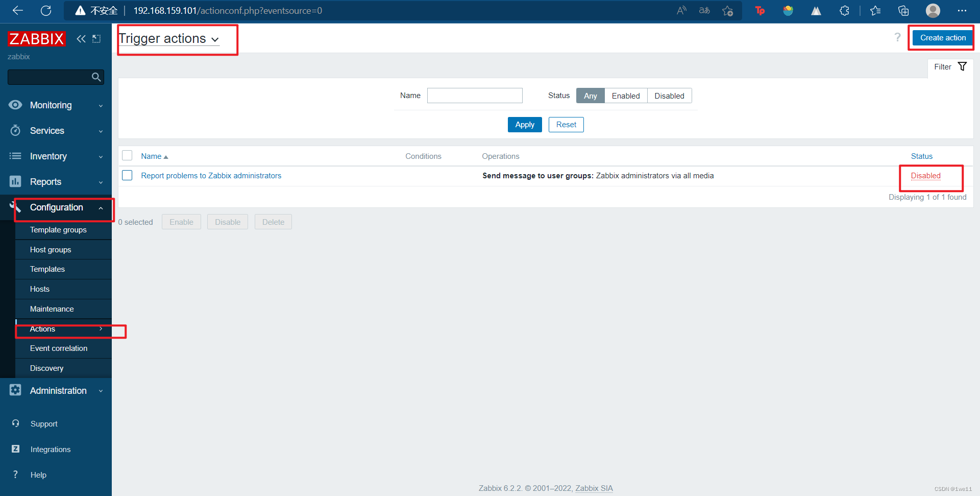Screen dimensions: 980x496
Task: Collapse the Configuration menu
Action: (x=56, y=207)
